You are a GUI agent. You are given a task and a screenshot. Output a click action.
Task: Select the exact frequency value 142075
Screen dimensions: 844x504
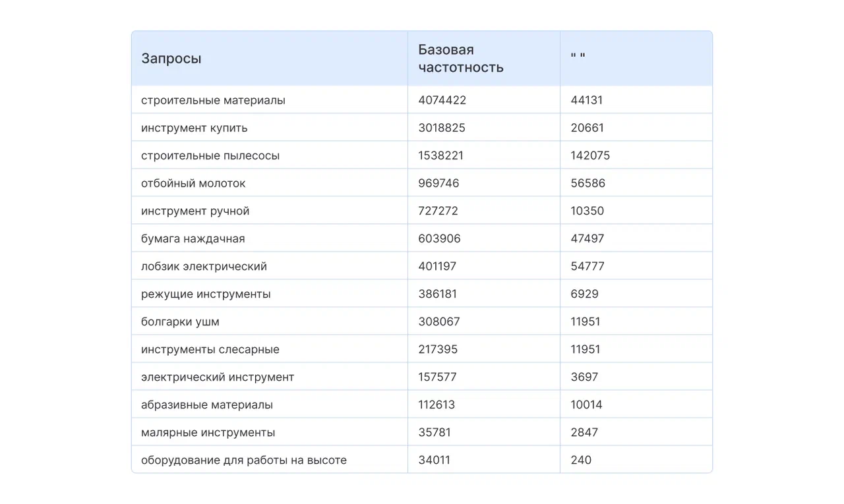(590, 155)
